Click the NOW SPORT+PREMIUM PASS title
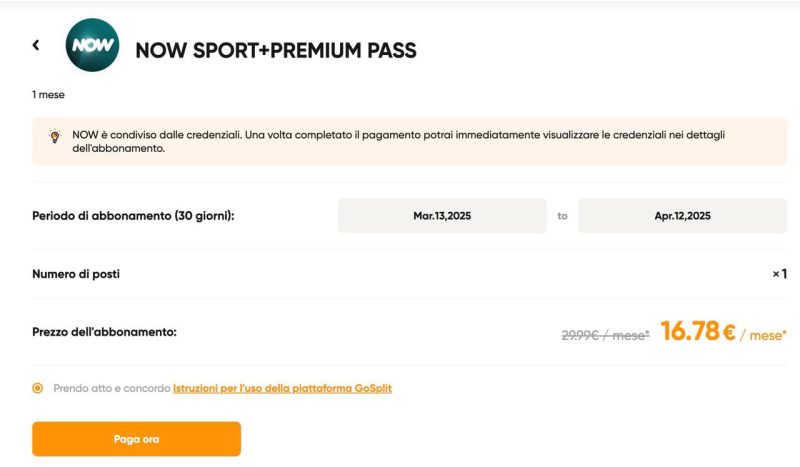800x467 pixels. coord(275,50)
